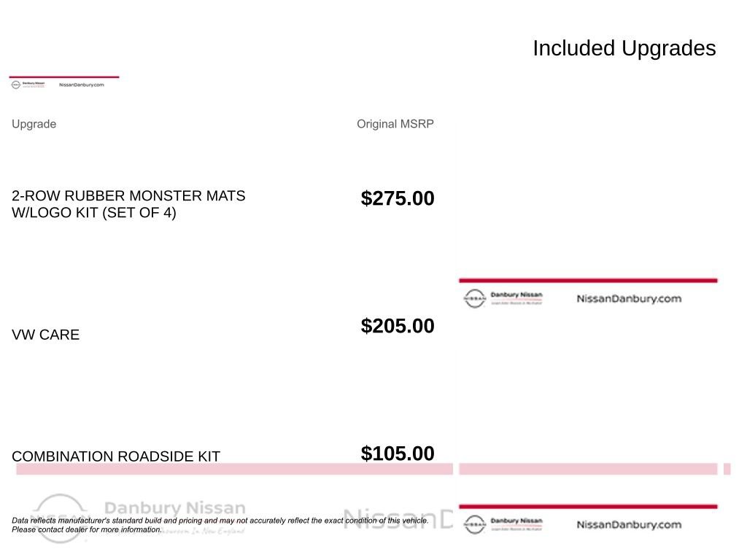Viewport: 747px width, 560px height.
Task: Click the data disclaimer text at bottom
Action: click(x=220, y=525)
